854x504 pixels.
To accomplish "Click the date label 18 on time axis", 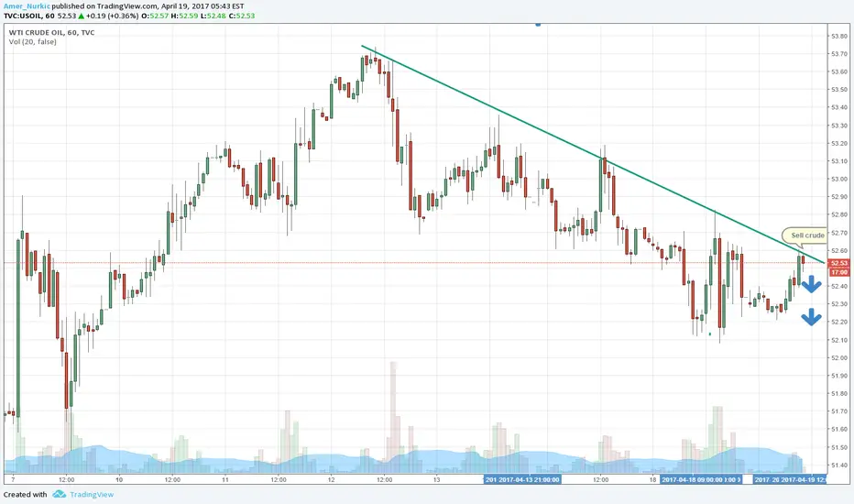I will 653,479.
